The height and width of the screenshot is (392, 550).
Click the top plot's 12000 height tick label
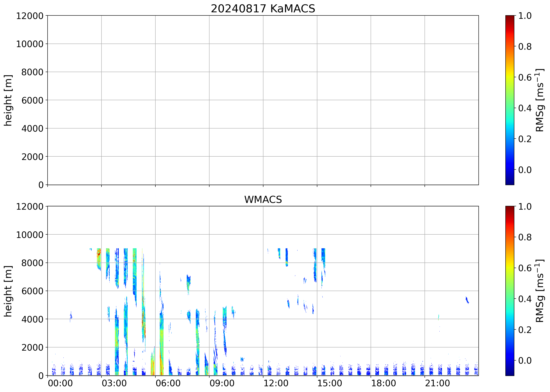click(x=30, y=16)
